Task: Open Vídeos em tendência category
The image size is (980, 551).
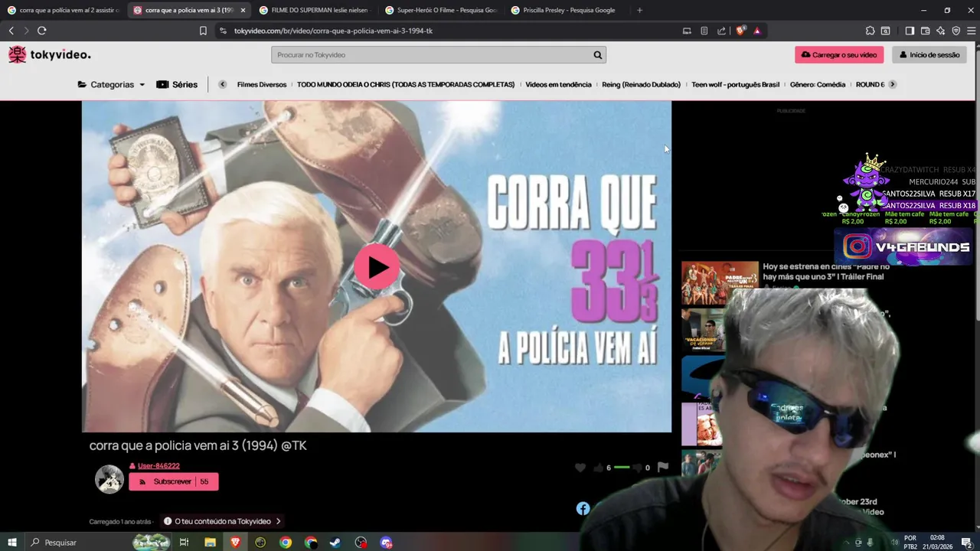Action: click(558, 84)
